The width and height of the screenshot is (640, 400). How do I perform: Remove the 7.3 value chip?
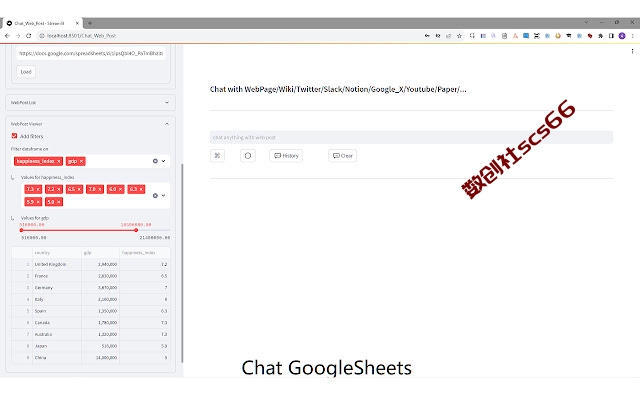coord(38,189)
